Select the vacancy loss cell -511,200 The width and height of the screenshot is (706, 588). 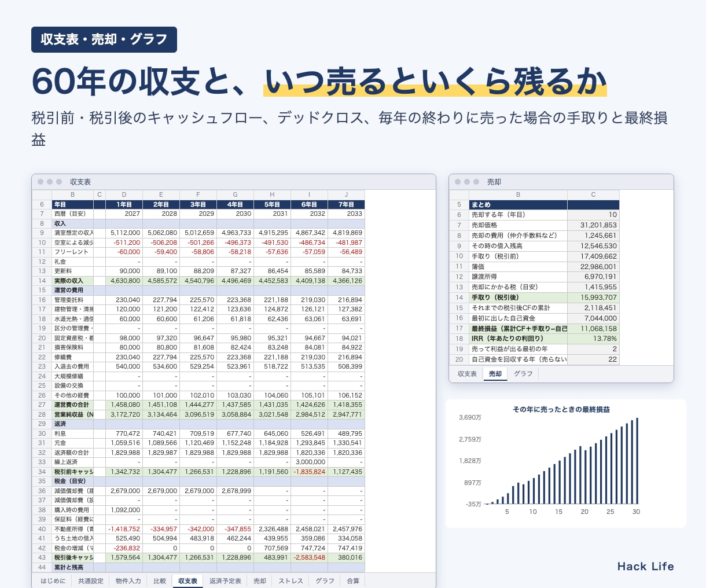[x=124, y=242]
